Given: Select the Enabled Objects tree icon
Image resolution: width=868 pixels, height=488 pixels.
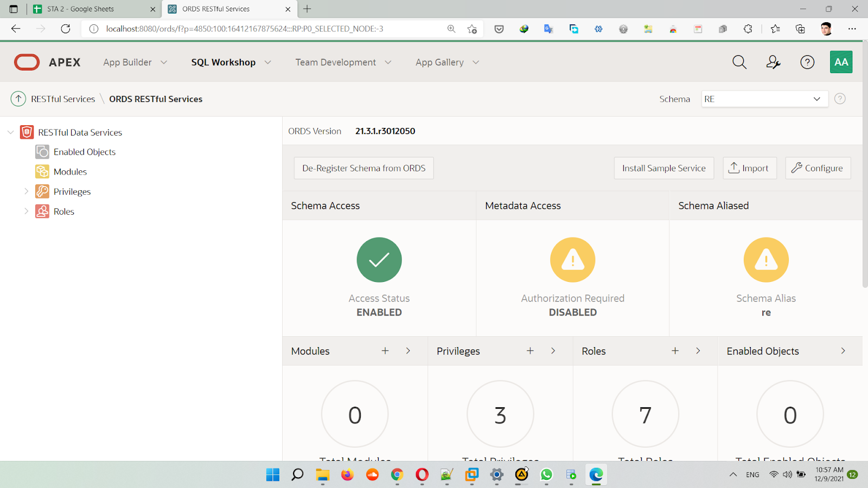Looking at the screenshot, I should click(42, 152).
